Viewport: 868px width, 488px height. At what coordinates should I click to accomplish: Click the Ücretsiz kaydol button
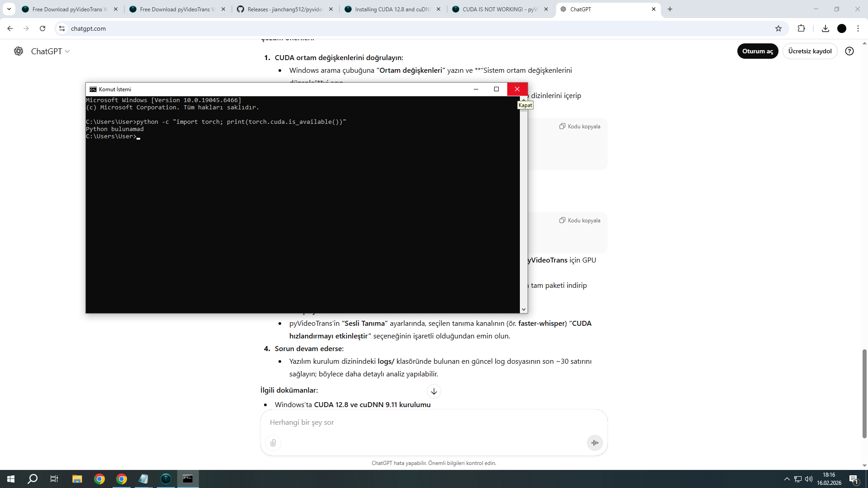coord(810,51)
